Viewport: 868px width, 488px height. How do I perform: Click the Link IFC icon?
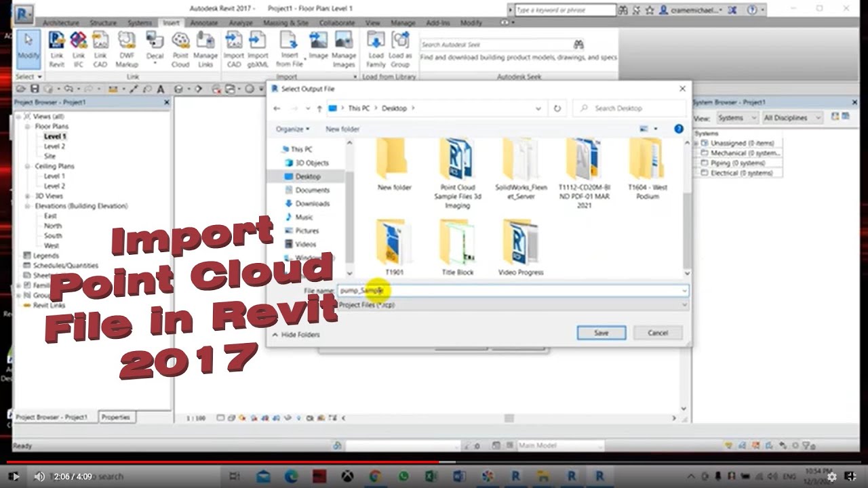point(79,49)
